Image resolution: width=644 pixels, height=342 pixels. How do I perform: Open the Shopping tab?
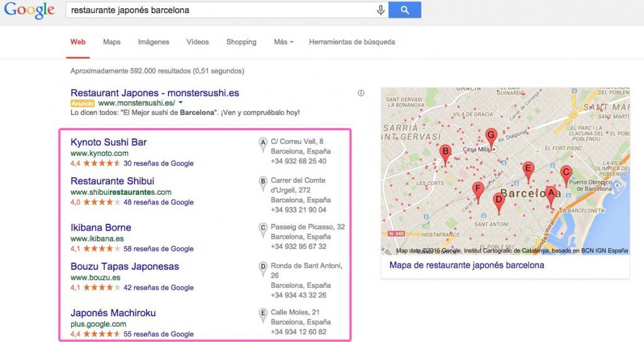click(x=241, y=42)
